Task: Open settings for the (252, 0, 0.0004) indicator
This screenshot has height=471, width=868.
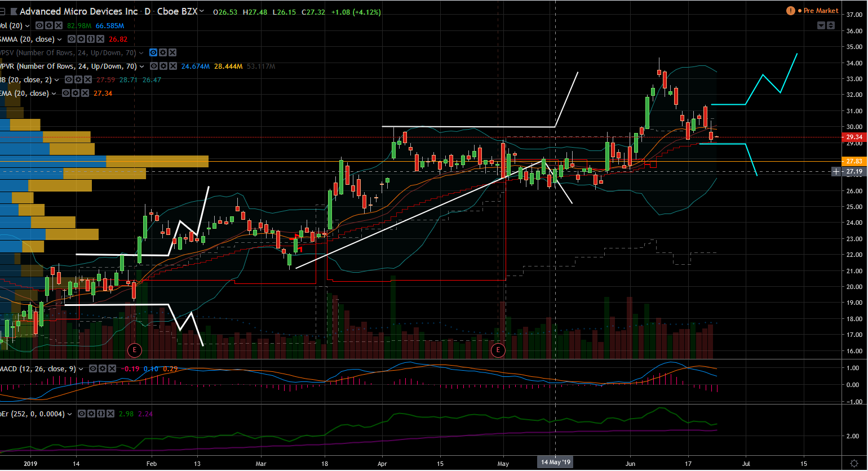Action: coord(91,414)
